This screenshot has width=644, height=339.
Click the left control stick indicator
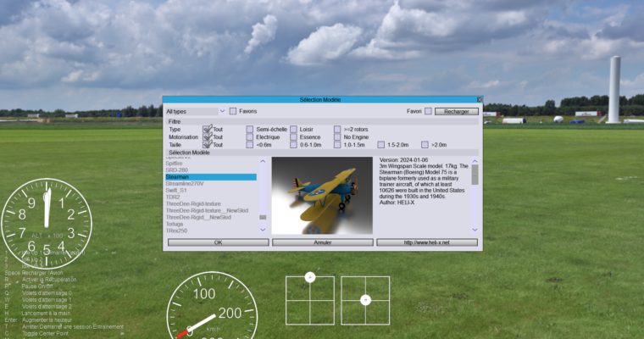310,299
